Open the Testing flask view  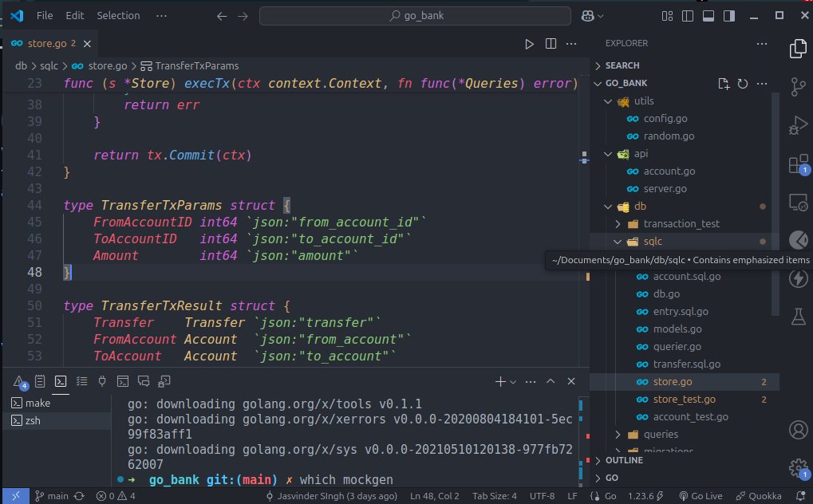point(799,316)
